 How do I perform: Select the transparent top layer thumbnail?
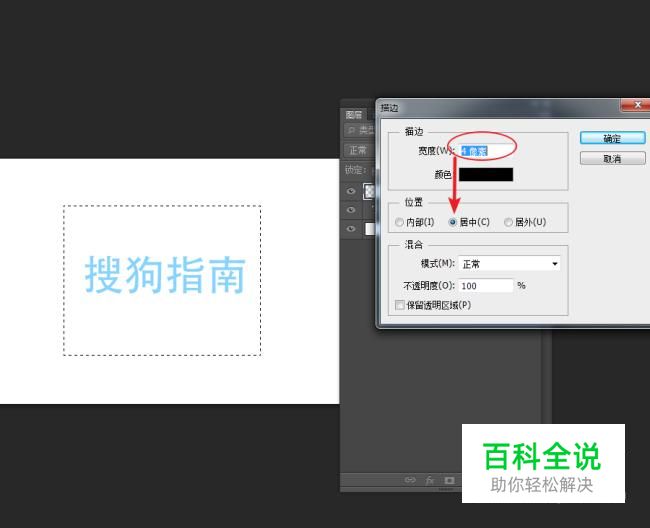click(x=369, y=191)
